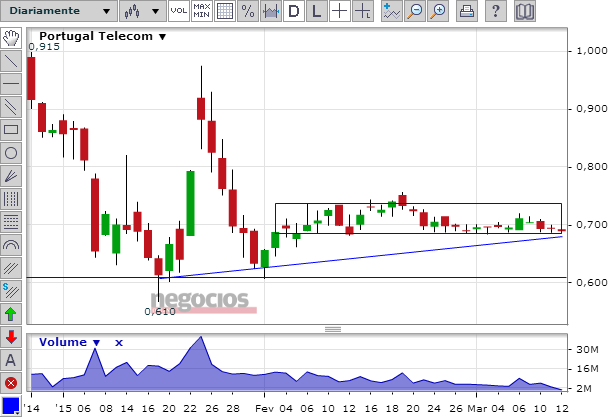
Task: Select the hand pan tool
Action: pyautogui.click(x=11, y=38)
